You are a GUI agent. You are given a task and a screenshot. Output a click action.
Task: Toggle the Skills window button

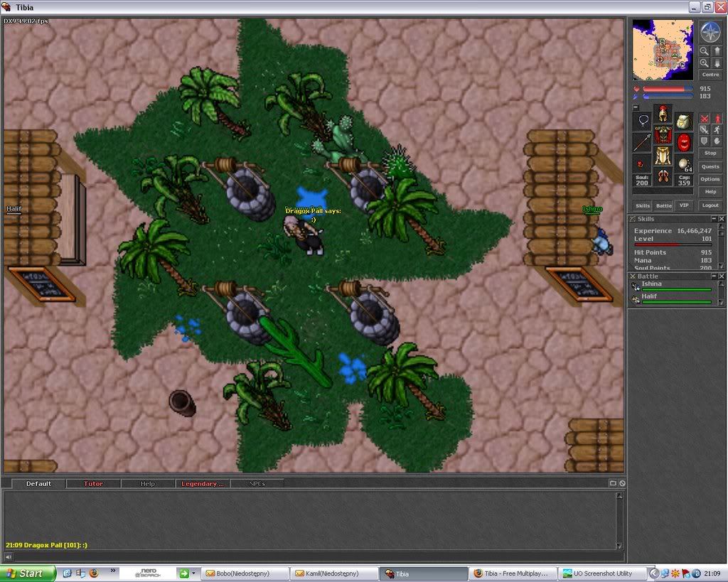(x=643, y=205)
